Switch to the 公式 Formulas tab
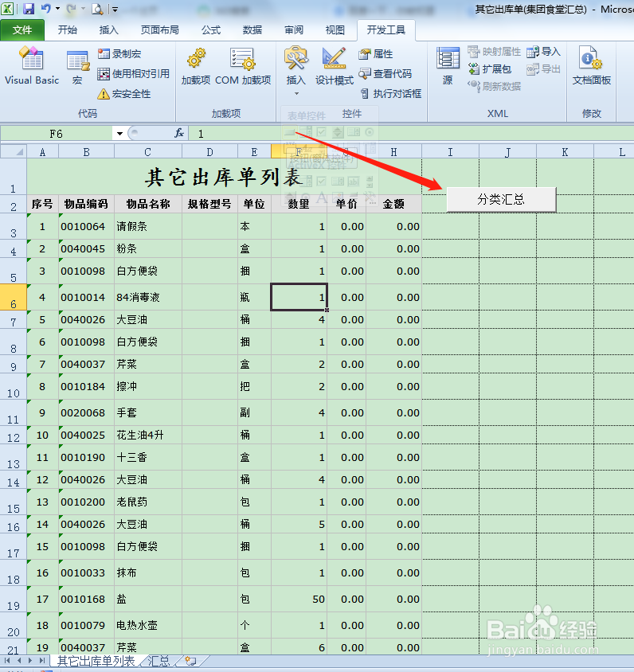Image resolution: width=634 pixels, height=672 pixels. tap(211, 30)
